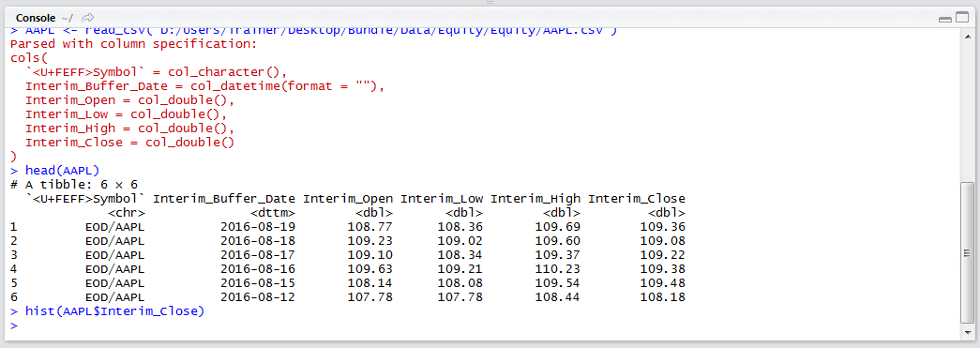Click the close value 109.36
Image resolution: width=980 pixels, height=348 pixels.
(663, 226)
